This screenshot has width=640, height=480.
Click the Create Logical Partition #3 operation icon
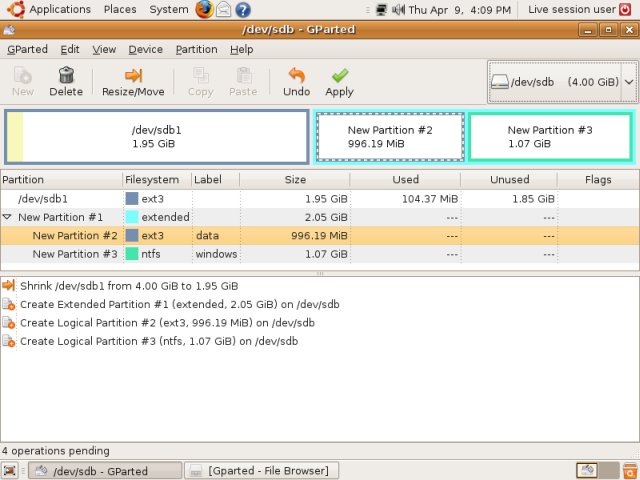pyautogui.click(x=9, y=341)
